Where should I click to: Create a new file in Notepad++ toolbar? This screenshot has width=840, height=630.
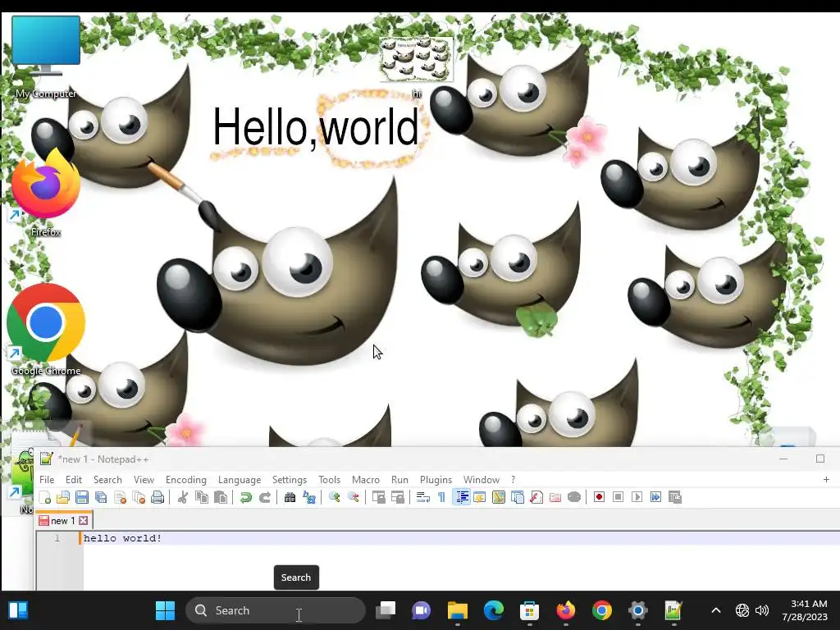(x=45, y=498)
